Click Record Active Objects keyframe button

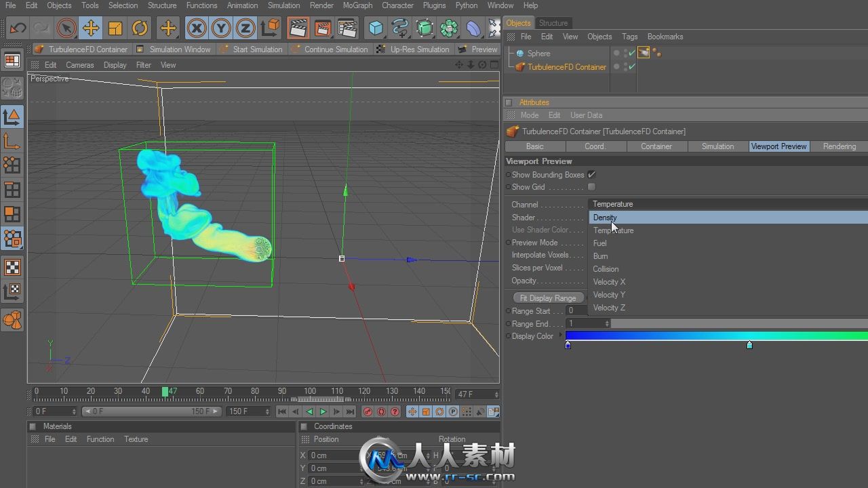click(x=368, y=411)
